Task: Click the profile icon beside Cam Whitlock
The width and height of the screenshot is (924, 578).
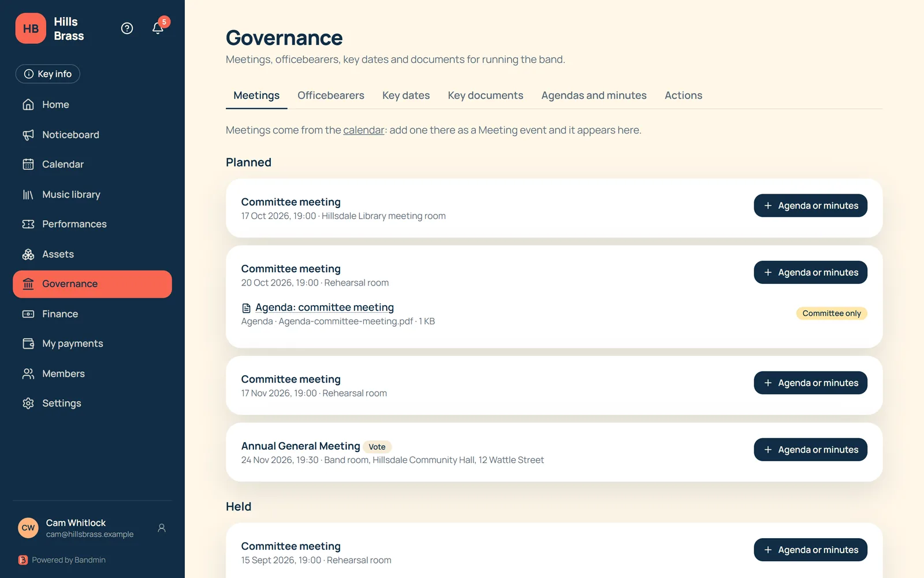Action: coord(162,528)
